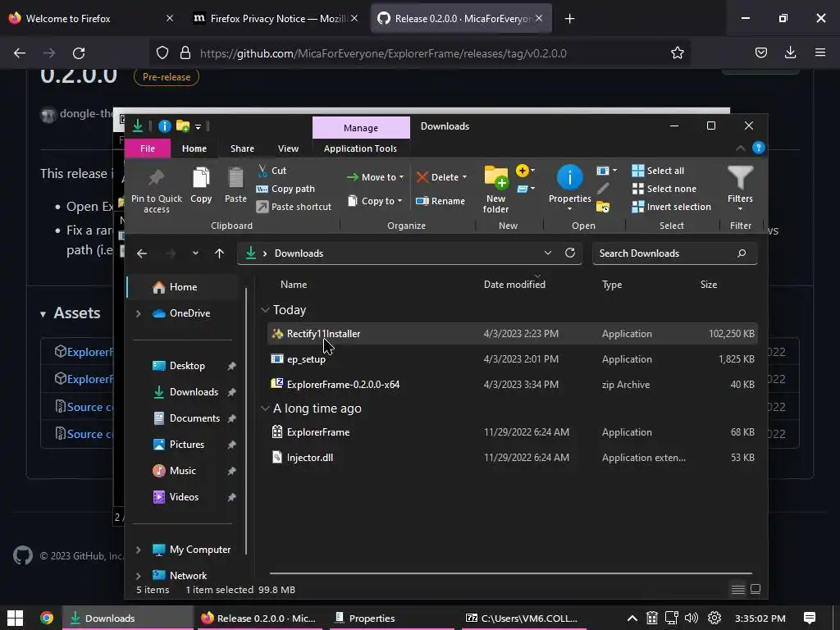Switch to Firefox Privacy Notice tab
This screenshot has height=630, width=840.
[274, 19]
